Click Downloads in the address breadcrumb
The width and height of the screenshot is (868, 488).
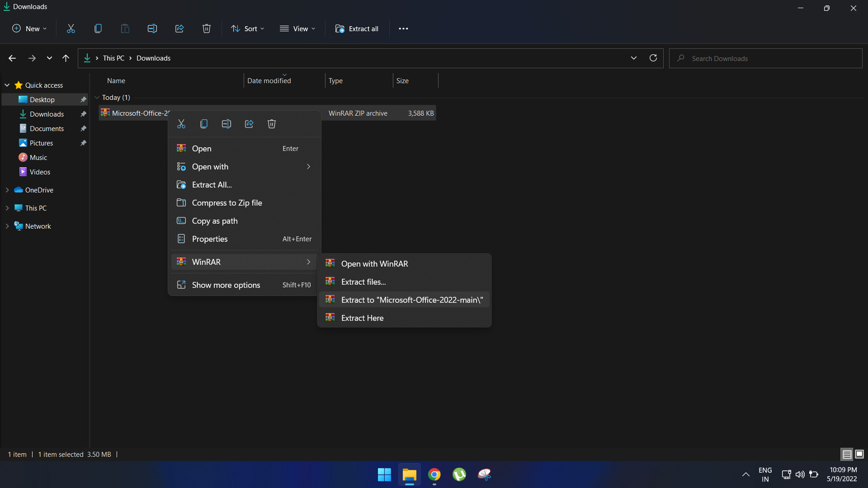[153, 58]
